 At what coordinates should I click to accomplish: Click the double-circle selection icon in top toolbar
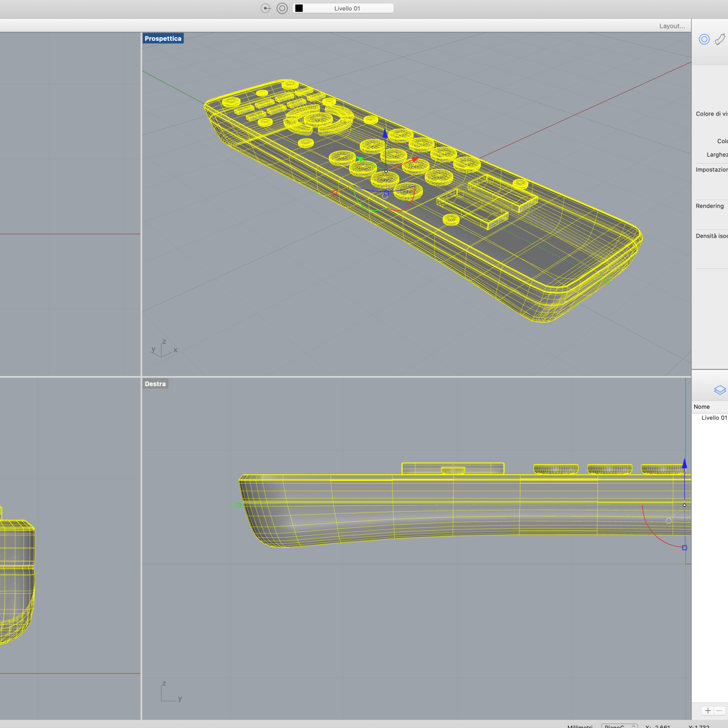tap(282, 8)
